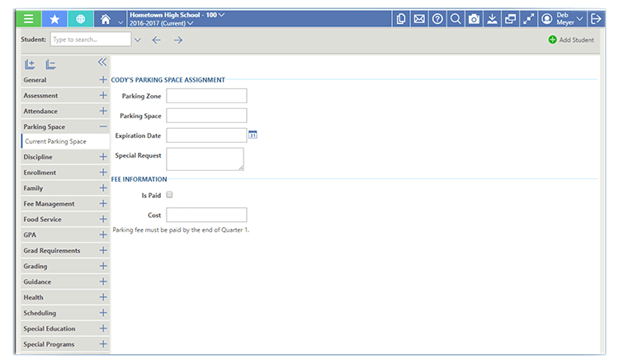Click the Cost input field
619x364 pixels.
206,215
